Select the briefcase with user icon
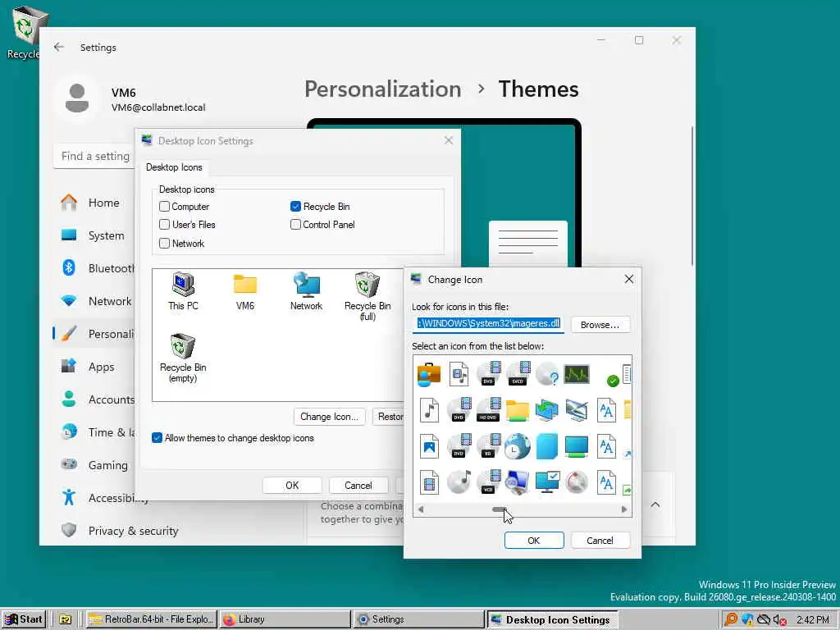 [x=428, y=374]
